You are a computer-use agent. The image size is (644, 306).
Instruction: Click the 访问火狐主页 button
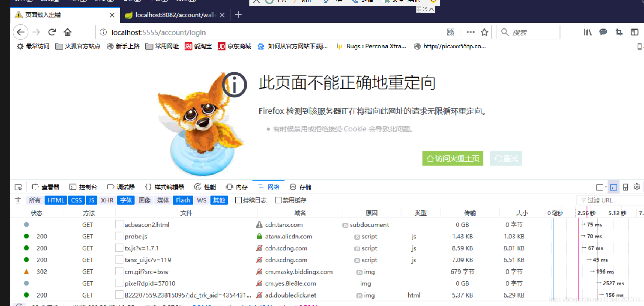pos(453,158)
